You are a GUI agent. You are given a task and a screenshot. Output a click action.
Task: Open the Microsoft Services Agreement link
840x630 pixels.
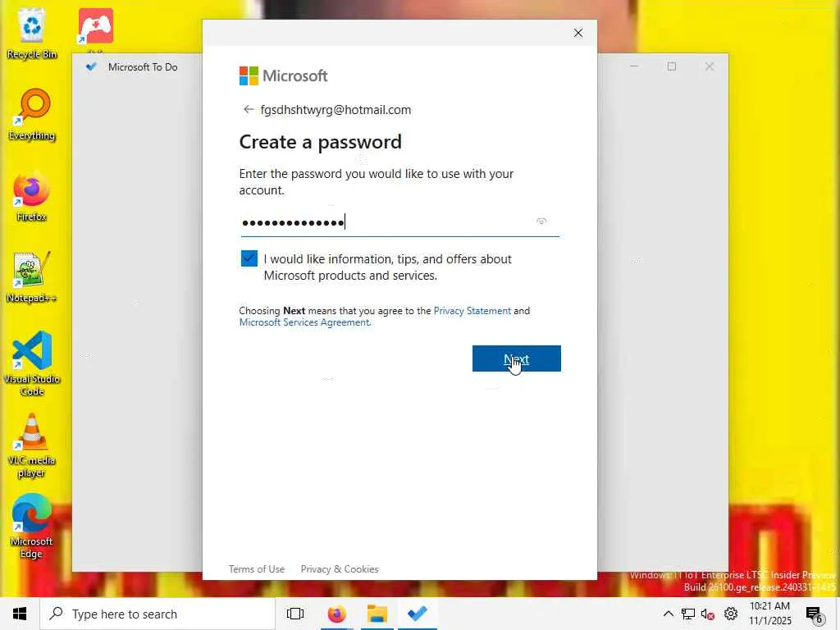[304, 322]
